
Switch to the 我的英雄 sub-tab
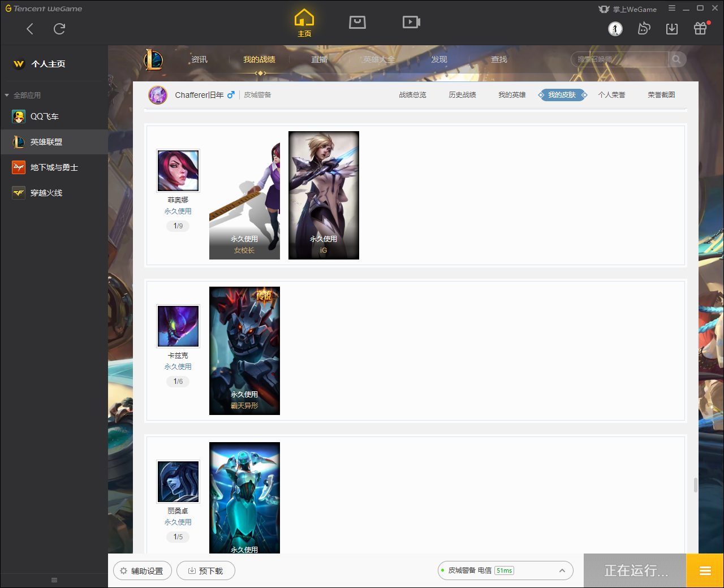(512, 95)
